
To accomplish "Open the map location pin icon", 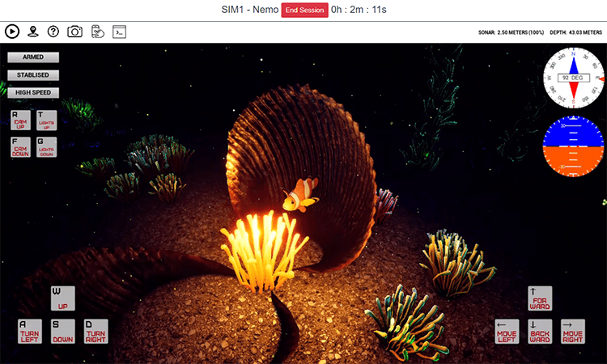I will click(33, 32).
